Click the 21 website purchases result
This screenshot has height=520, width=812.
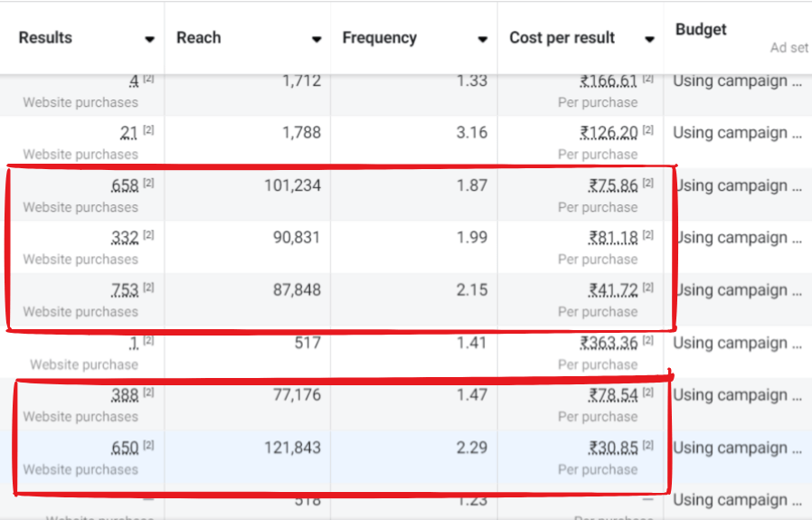coord(128,133)
